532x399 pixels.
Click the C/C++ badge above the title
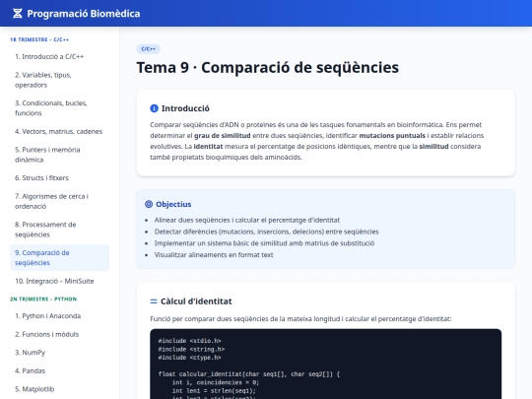click(148, 49)
